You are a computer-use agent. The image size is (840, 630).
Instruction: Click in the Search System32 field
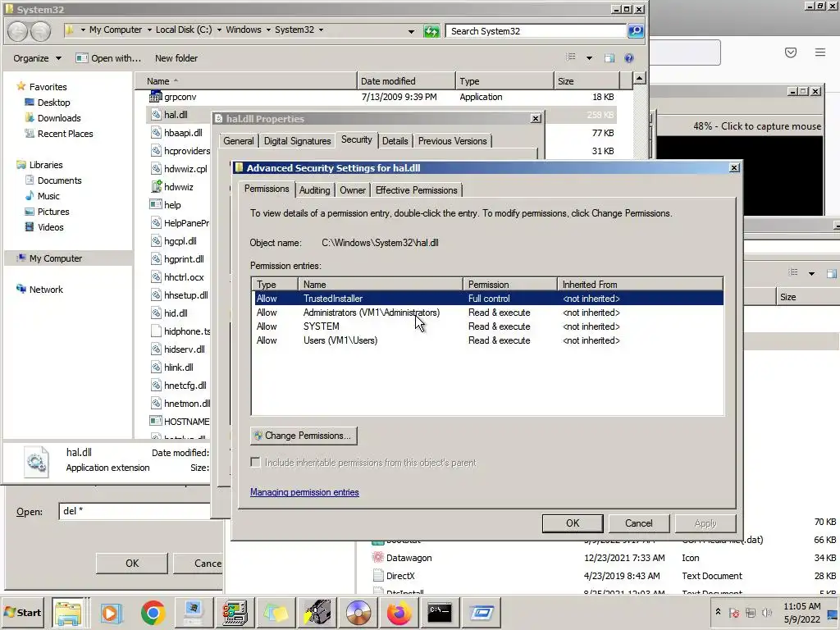tap(536, 31)
